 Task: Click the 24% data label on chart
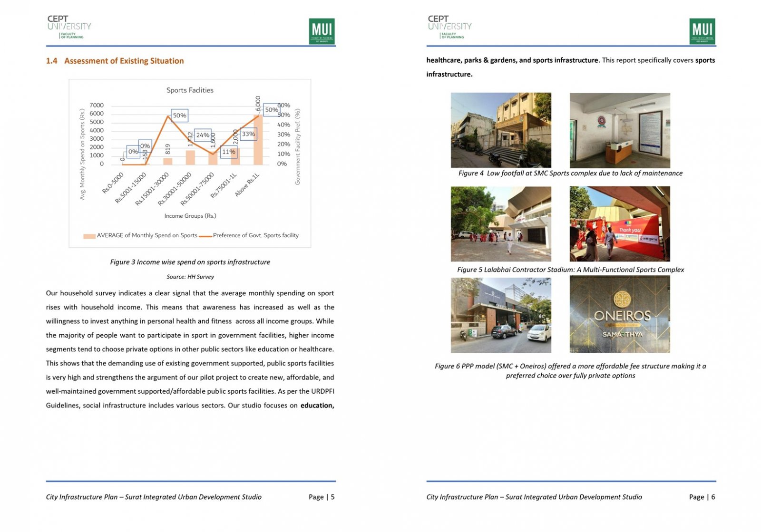click(x=203, y=135)
